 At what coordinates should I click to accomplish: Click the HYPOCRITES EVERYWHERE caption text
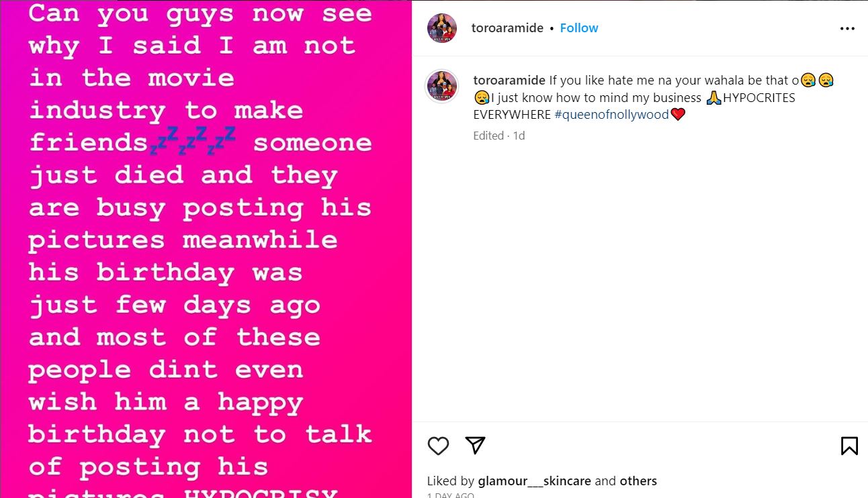pyautogui.click(x=758, y=98)
